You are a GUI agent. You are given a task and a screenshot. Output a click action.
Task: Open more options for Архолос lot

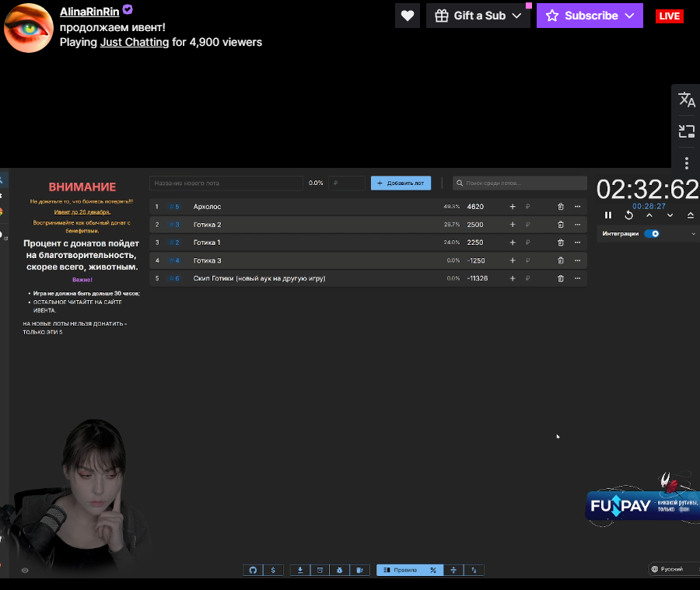[577, 207]
